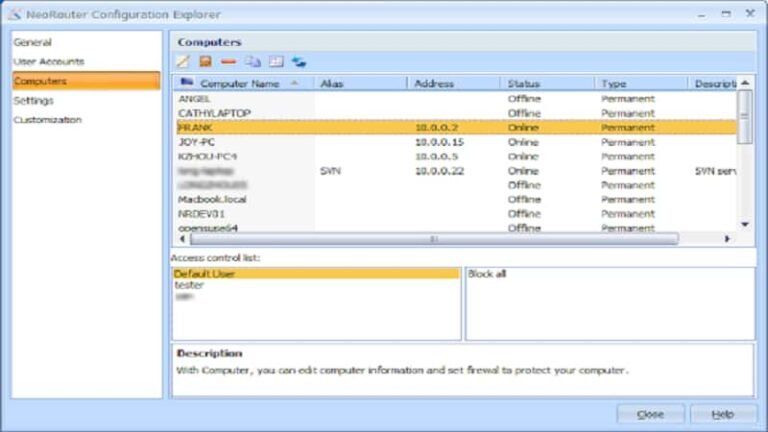Click the two-documents copy icon in the toolbar
Image resolution: width=768 pixels, height=432 pixels.
(253, 62)
